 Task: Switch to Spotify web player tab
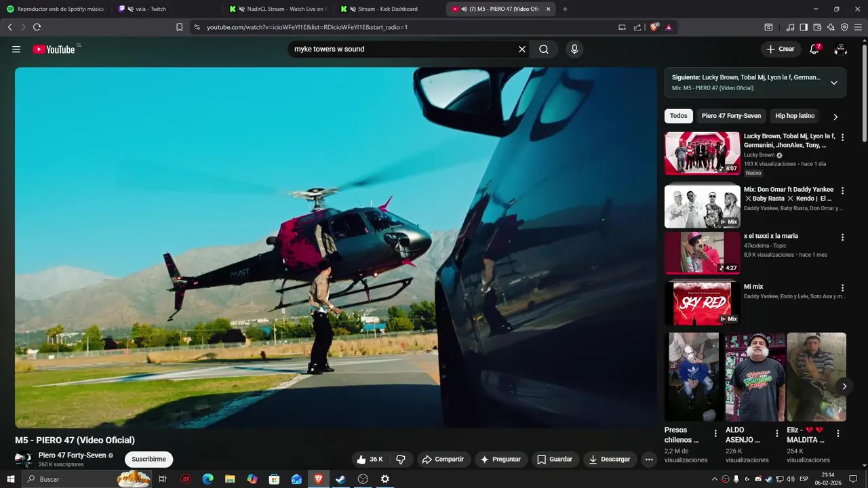(56, 9)
